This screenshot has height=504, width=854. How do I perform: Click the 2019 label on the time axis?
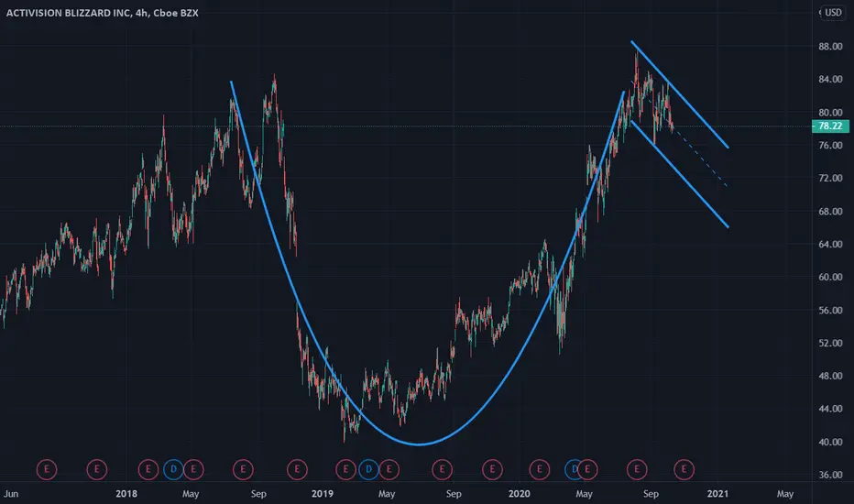click(322, 494)
